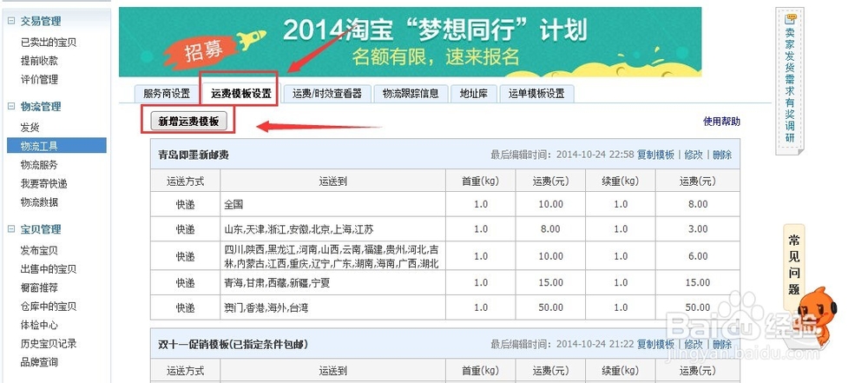Screen dimensions: 868x383
Task: Click 删除 for 双十一促销模板
Action: click(722, 344)
